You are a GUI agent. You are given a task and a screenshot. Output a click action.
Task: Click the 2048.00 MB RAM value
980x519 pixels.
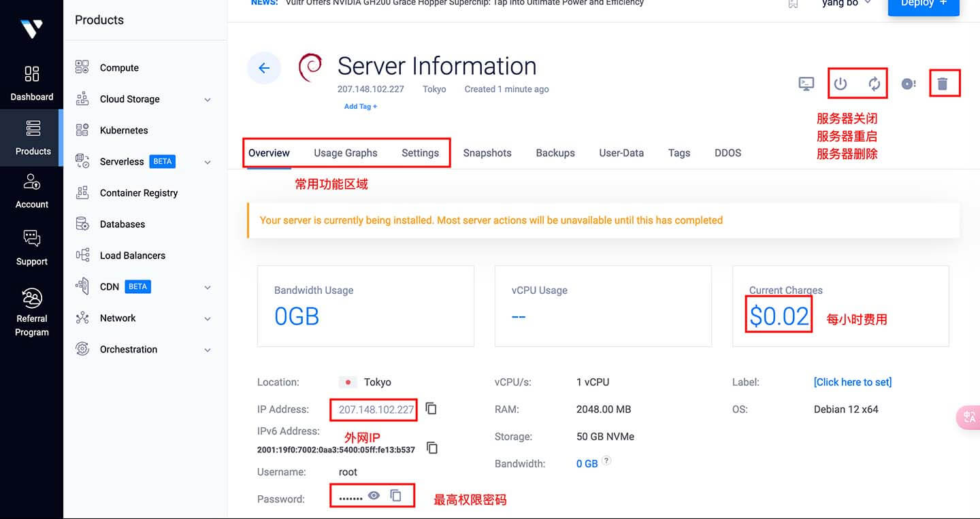click(604, 409)
